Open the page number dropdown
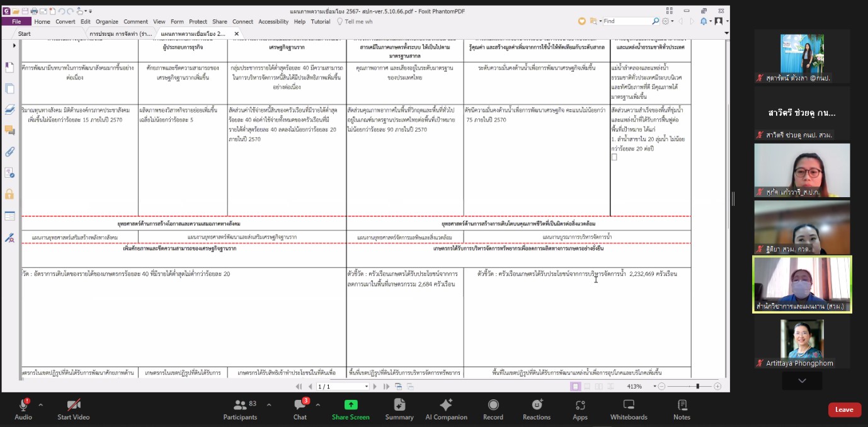The image size is (868, 427). tap(366, 386)
